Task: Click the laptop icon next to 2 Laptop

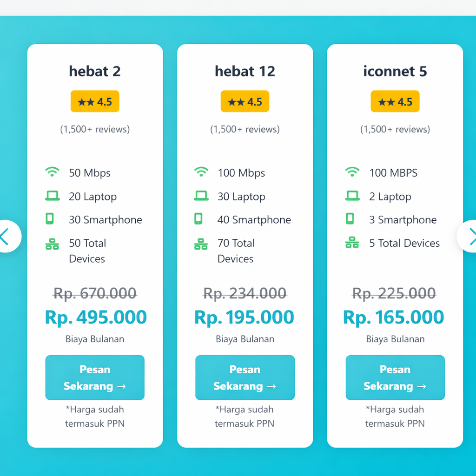Action: (352, 196)
